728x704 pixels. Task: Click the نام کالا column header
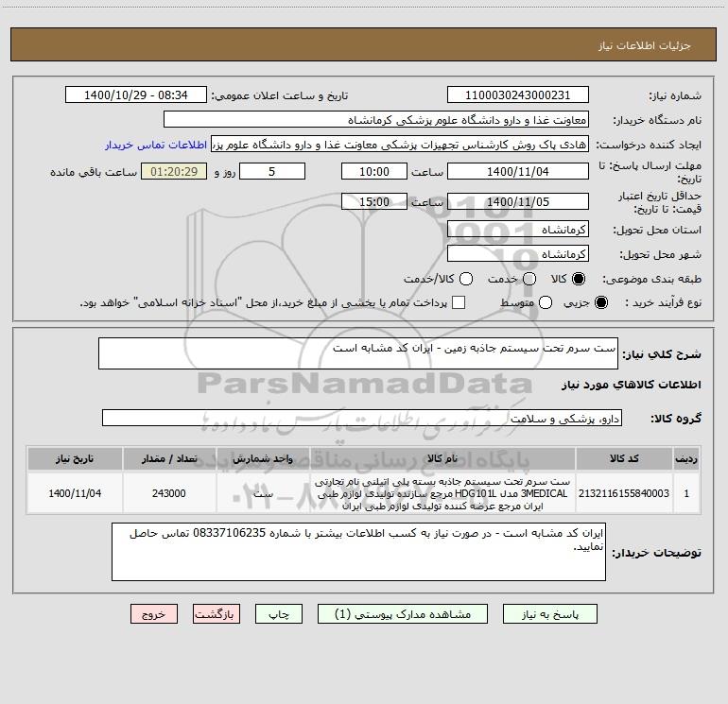click(442, 458)
